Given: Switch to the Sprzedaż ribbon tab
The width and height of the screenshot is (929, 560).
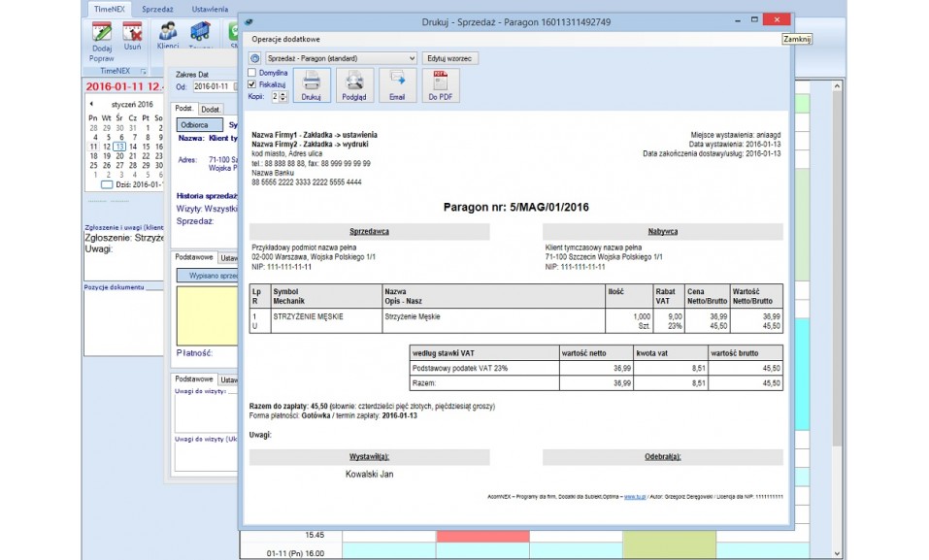Looking at the screenshot, I should point(156,9).
